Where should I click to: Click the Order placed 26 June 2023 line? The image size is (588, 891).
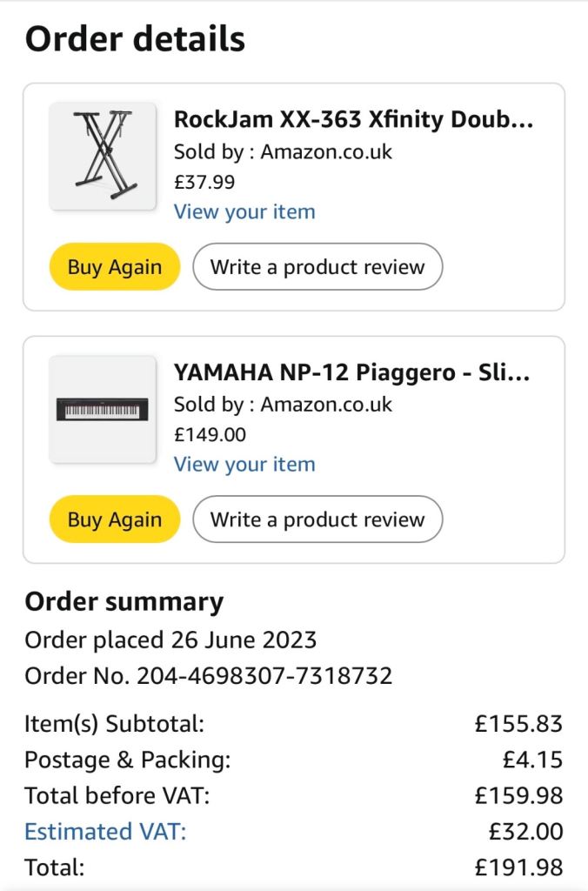click(170, 640)
